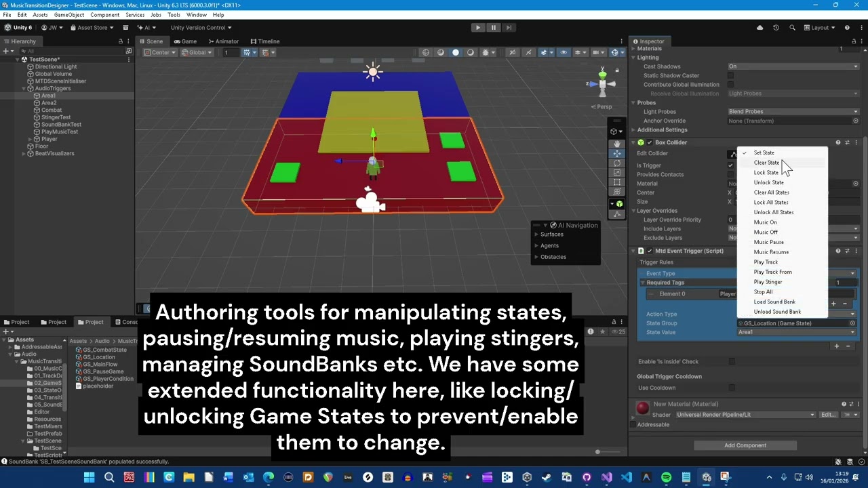Open Box Collider help reference icon

[x=838, y=142]
